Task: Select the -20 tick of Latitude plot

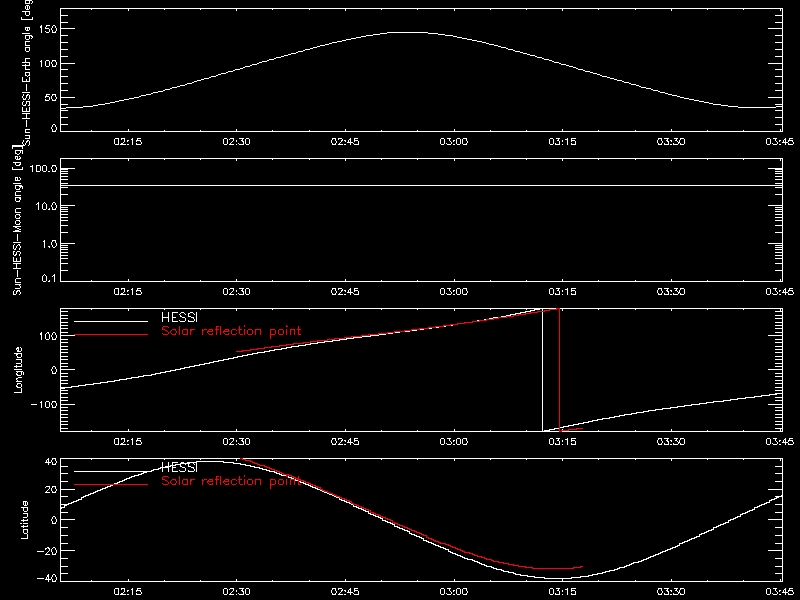Action: click(x=47, y=551)
